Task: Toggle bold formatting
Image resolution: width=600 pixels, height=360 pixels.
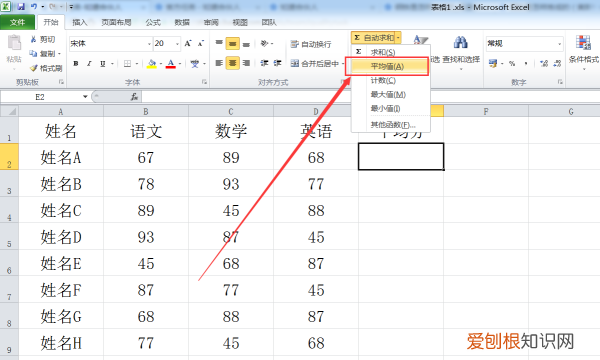Action: pyautogui.click(x=76, y=64)
